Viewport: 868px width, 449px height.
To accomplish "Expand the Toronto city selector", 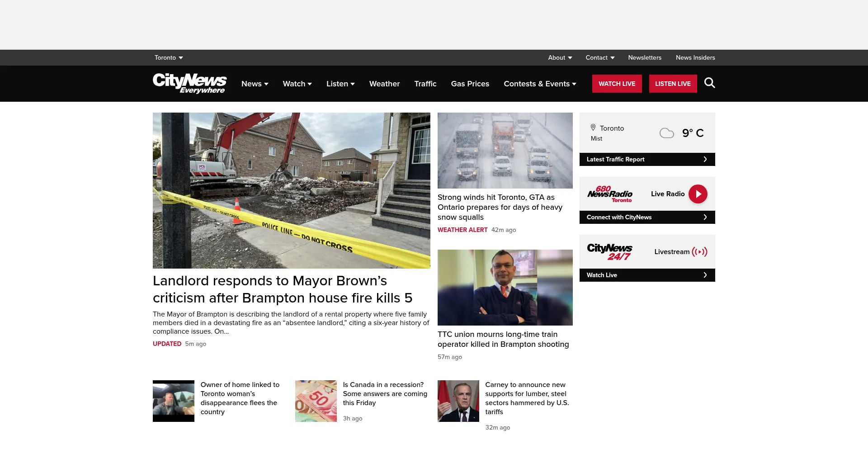I will click(169, 57).
